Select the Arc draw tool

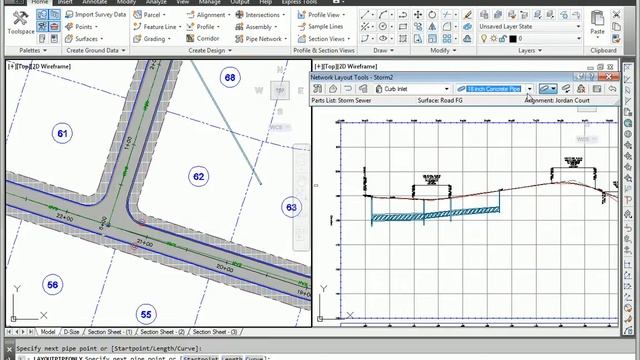click(x=382, y=15)
